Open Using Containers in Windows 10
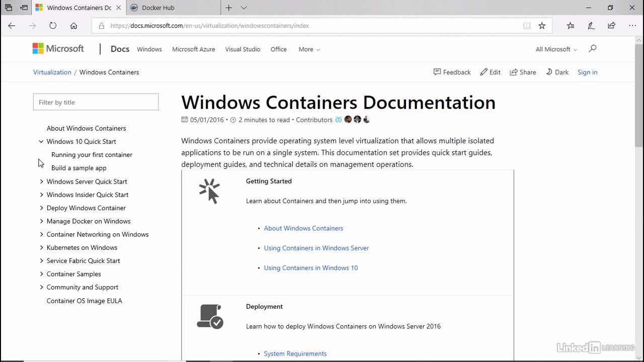Screen dimensions: 644x362 pos(311,268)
